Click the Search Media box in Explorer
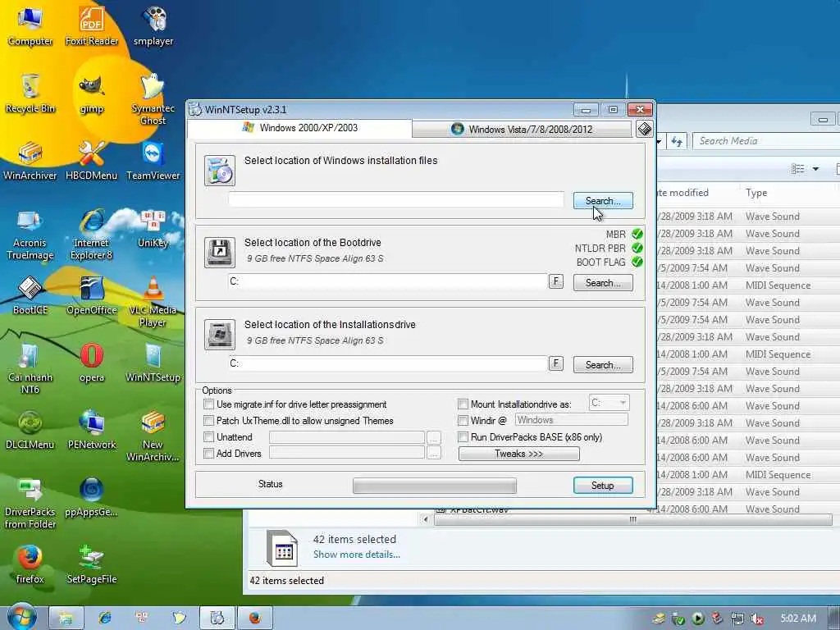The height and width of the screenshot is (630, 840). (x=766, y=141)
